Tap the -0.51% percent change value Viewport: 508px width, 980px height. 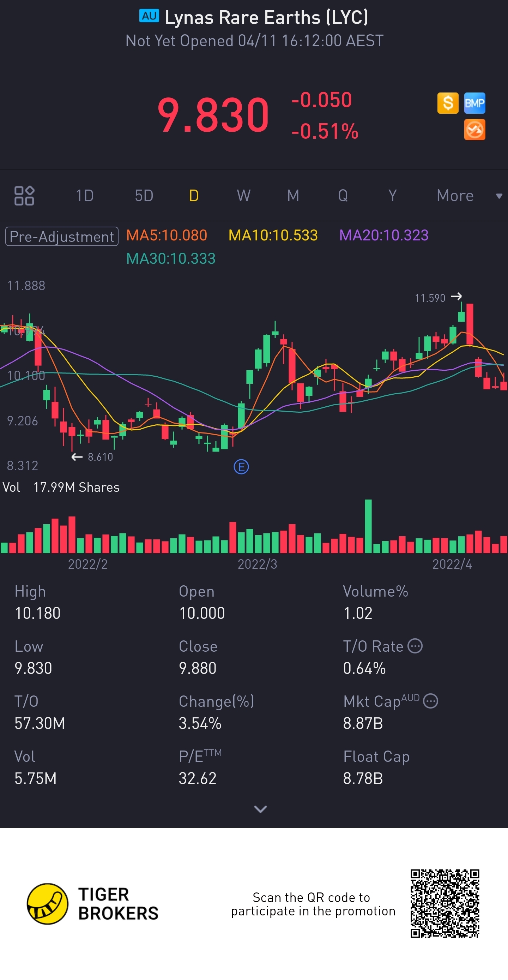(x=325, y=131)
